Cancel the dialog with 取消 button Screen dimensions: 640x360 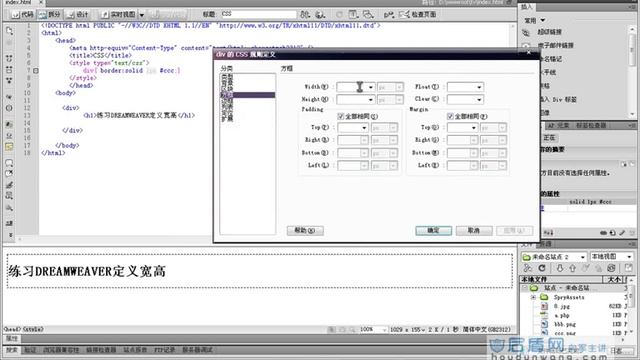click(x=474, y=231)
